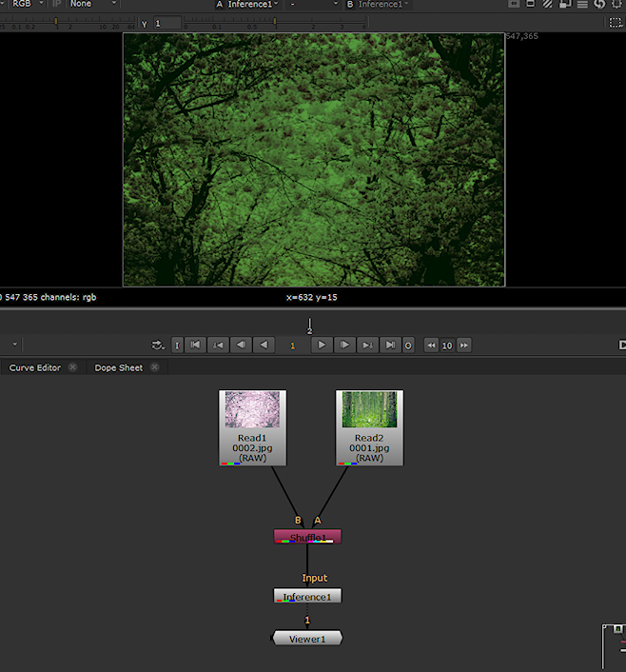Select the Shuffle1 node

(307, 538)
